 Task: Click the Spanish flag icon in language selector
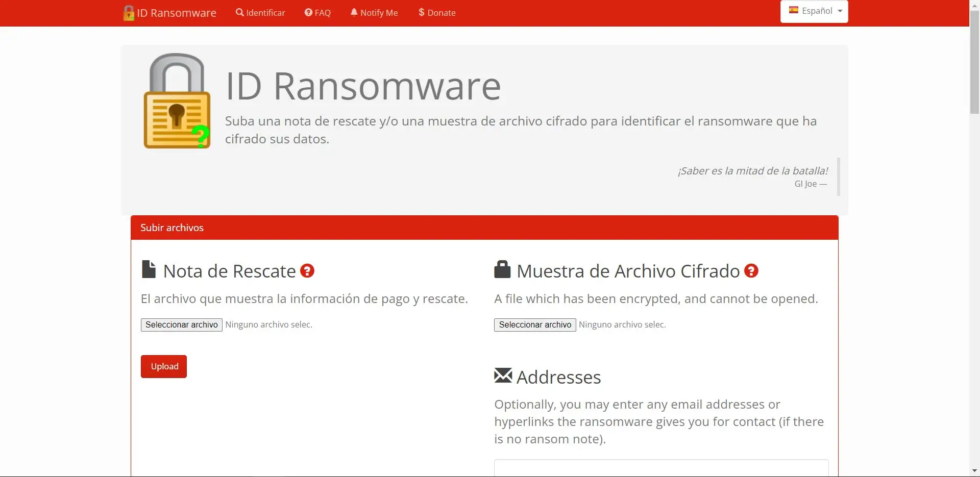(x=793, y=10)
